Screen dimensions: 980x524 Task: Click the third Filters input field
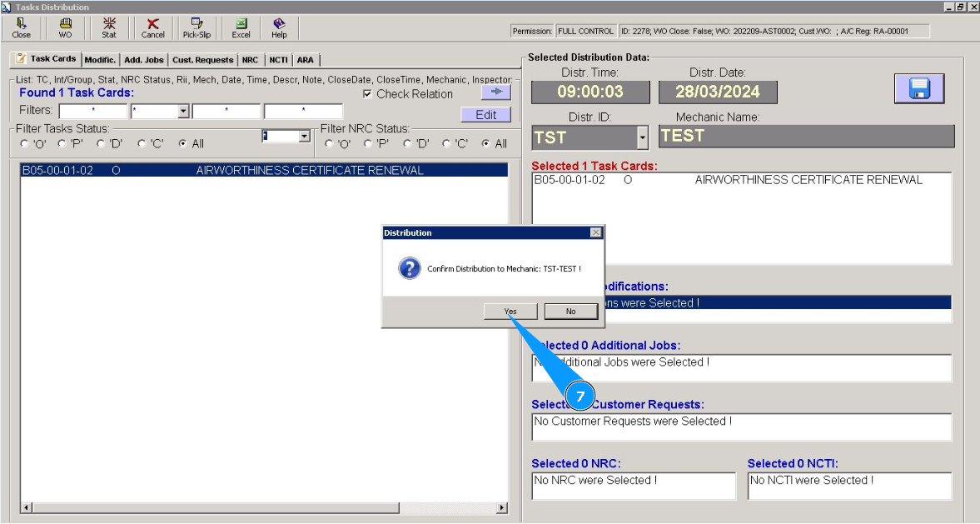226,112
